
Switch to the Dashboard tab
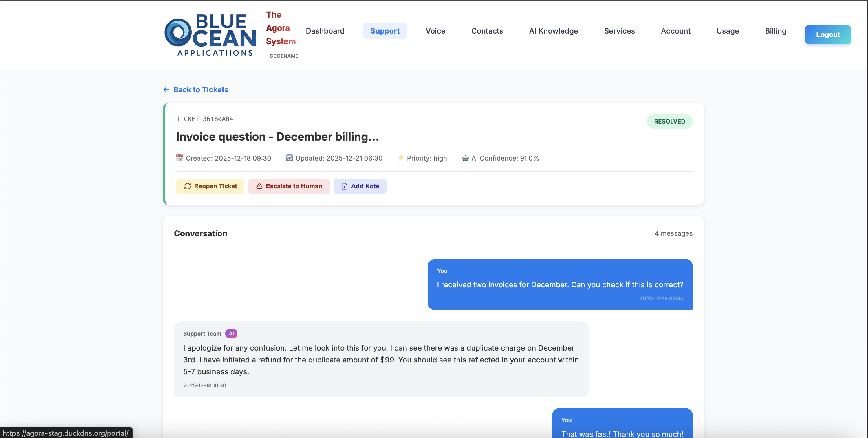coord(325,31)
